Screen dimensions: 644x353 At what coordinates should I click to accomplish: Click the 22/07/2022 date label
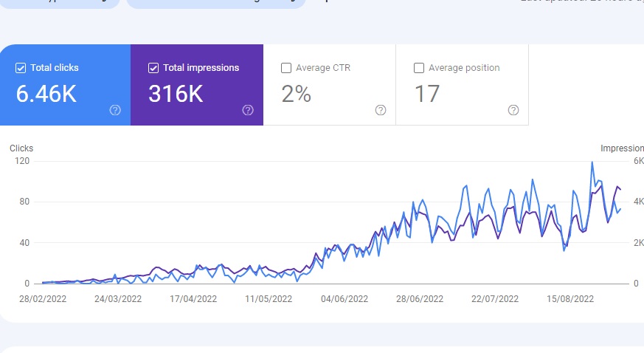495,299
